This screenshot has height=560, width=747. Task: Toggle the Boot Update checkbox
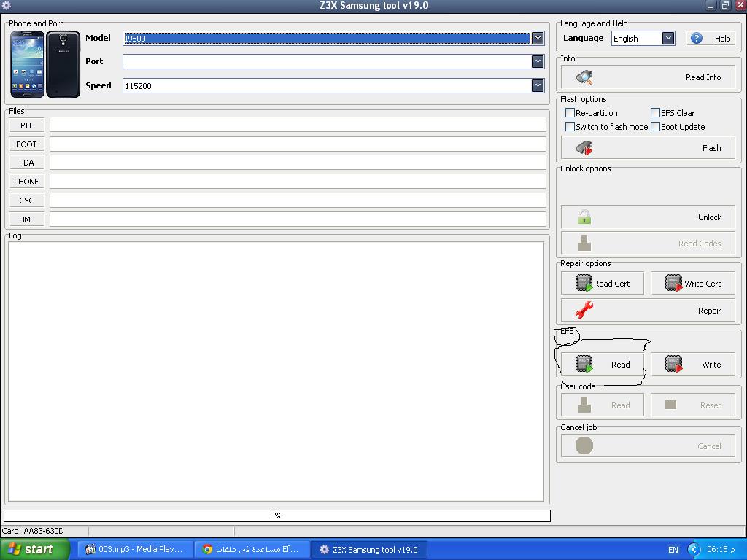tap(655, 127)
